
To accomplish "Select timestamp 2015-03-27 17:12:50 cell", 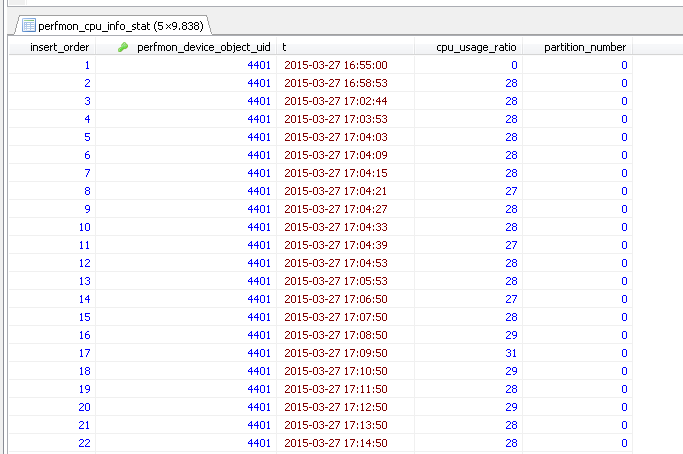I will tap(345, 407).
